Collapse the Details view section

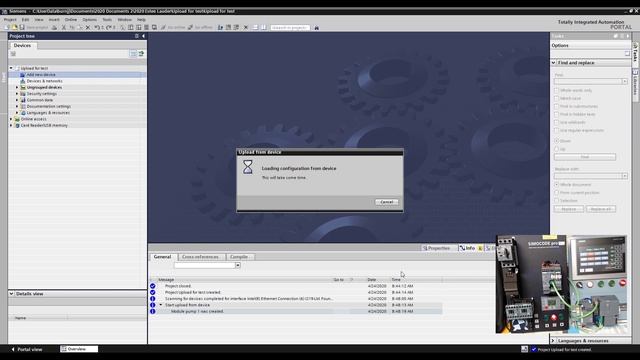tap(11, 294)
